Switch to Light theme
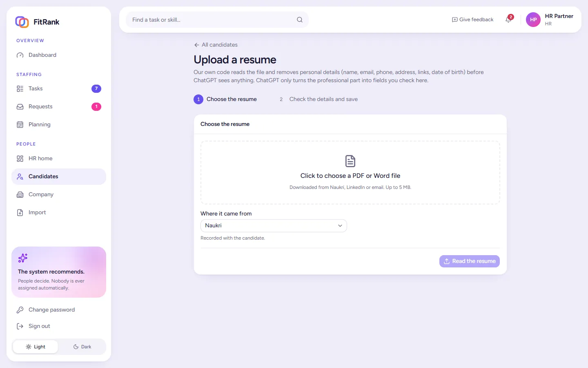 pyautogui.click(x=36, y=347)
